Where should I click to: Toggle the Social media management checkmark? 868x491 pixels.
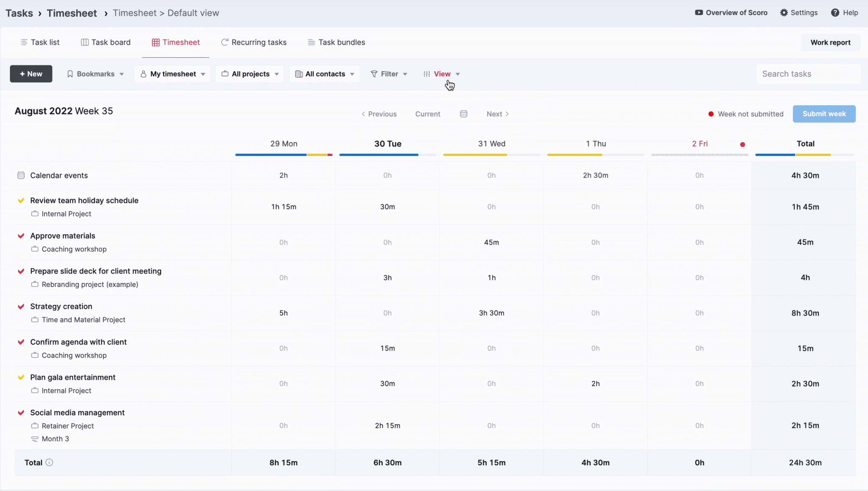[x=21, y=413]
